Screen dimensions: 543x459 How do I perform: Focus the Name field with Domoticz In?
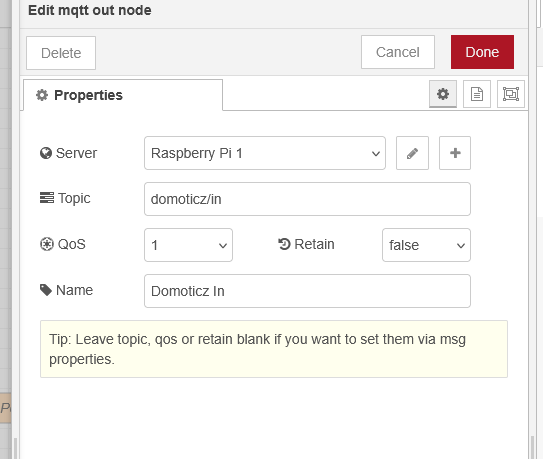307,291
